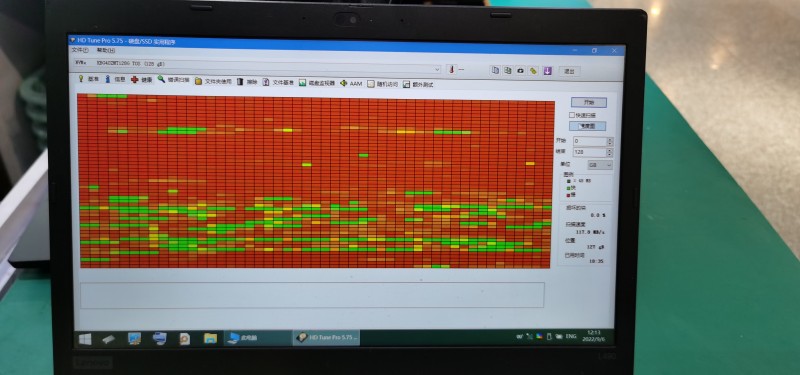Open the Disk Monitor tab icon
Image resolution: width=800 pixels, height=375 pixels.
[316, 83]
